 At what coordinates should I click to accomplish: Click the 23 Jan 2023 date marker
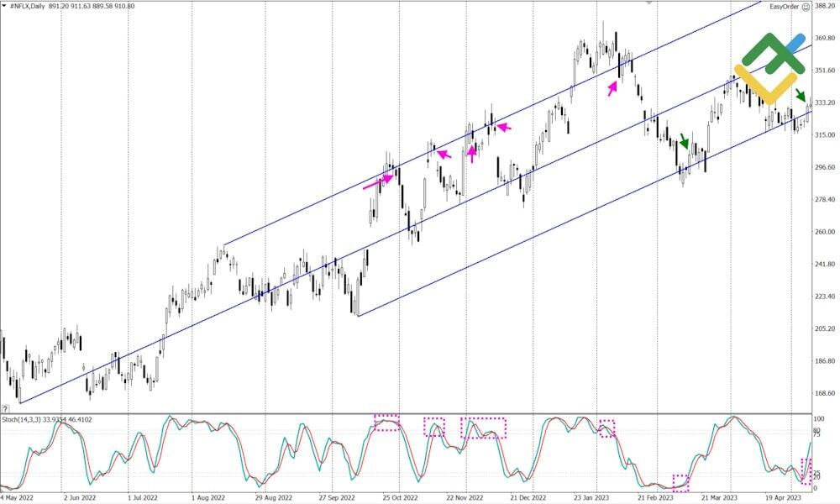[593, 497]
